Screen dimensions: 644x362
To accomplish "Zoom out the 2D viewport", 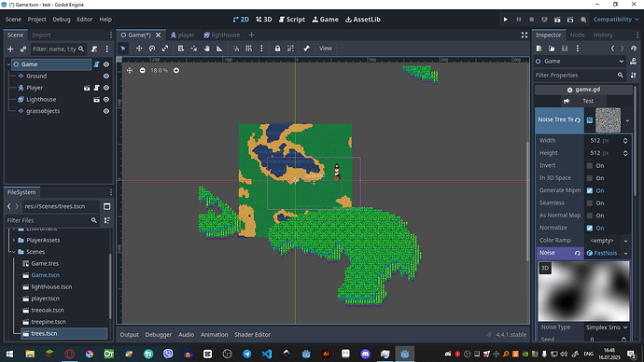I will (142, 71).
